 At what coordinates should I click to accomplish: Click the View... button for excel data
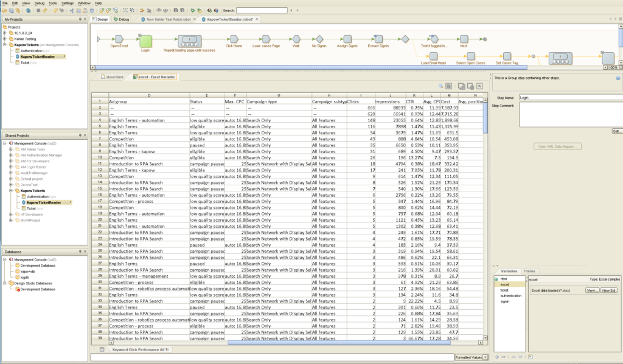point(591,290)
